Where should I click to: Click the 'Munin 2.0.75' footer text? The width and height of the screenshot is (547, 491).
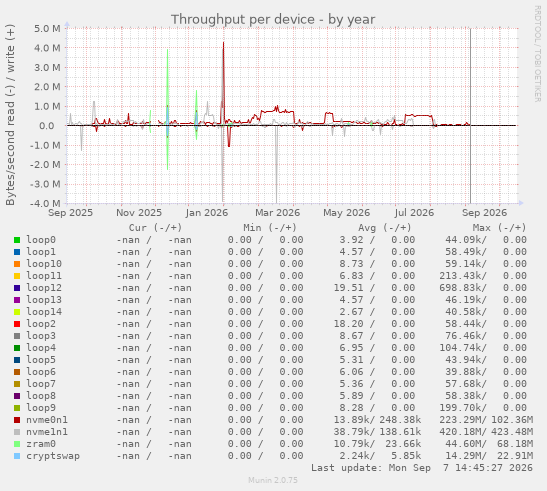coord(273,481)
